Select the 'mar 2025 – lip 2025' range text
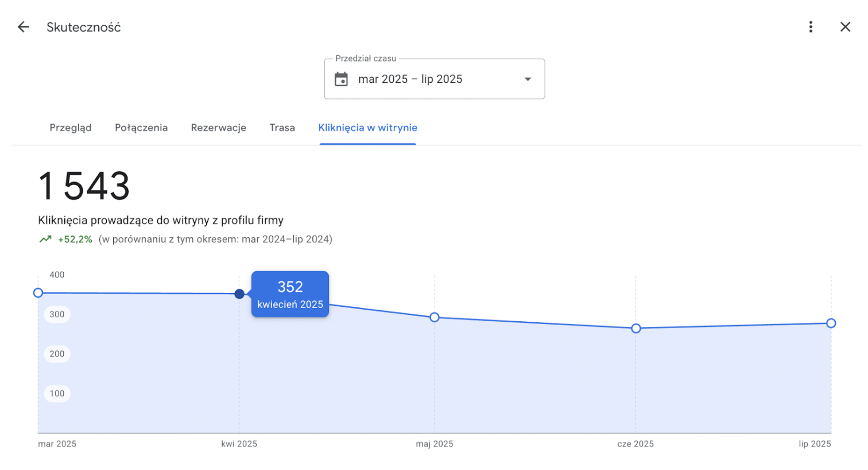Viewport: 868px width, 470px height. pyautogui.click(x=410, y=79)
